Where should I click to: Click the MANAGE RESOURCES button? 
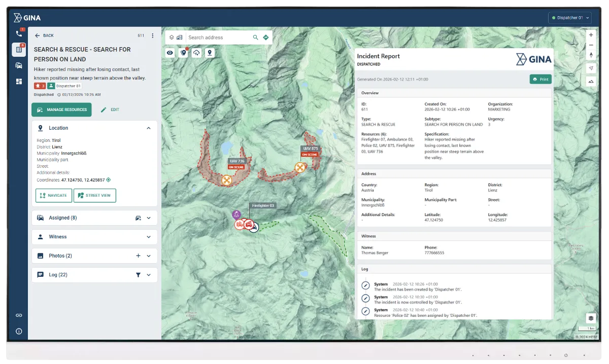pos(61,110)
